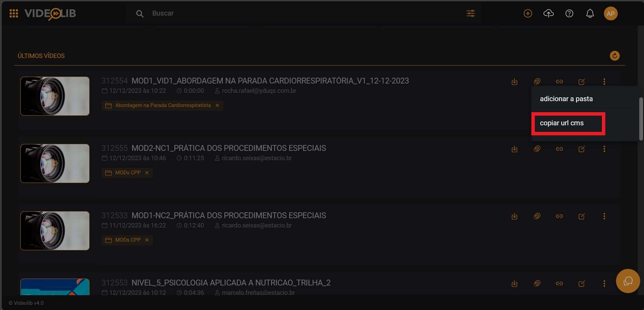The width and height of the screenshot is (644, 310).
Task: Focus the Buscar search field
Action: [304, 13]
